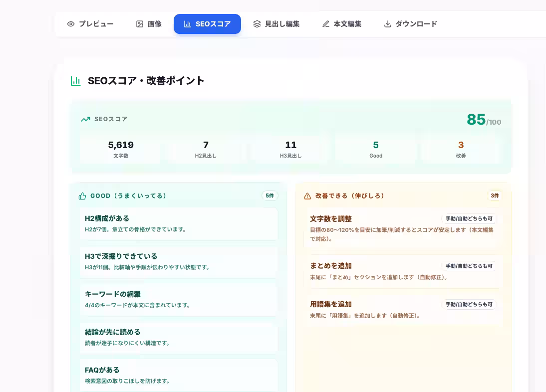Image resolution: width=546 pixels, height=392 pixels.
Task: Click the layers icon on 見出し編集
Action: 258,23
